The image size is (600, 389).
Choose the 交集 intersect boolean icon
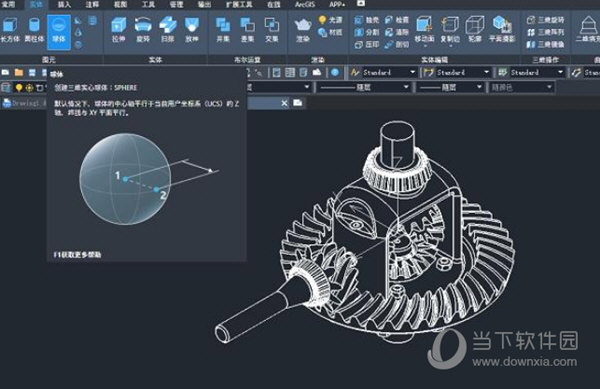click(x=272, y=29)
